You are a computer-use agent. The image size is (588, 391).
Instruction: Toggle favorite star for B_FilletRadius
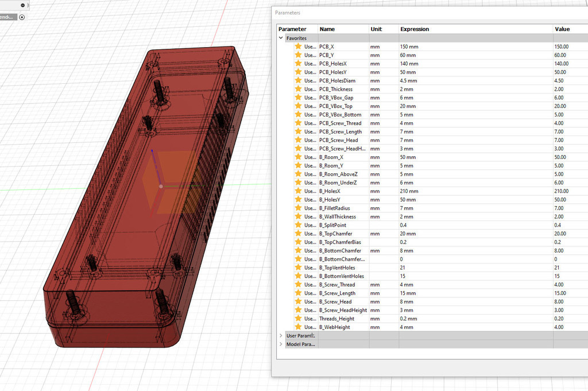coord(298,208)
